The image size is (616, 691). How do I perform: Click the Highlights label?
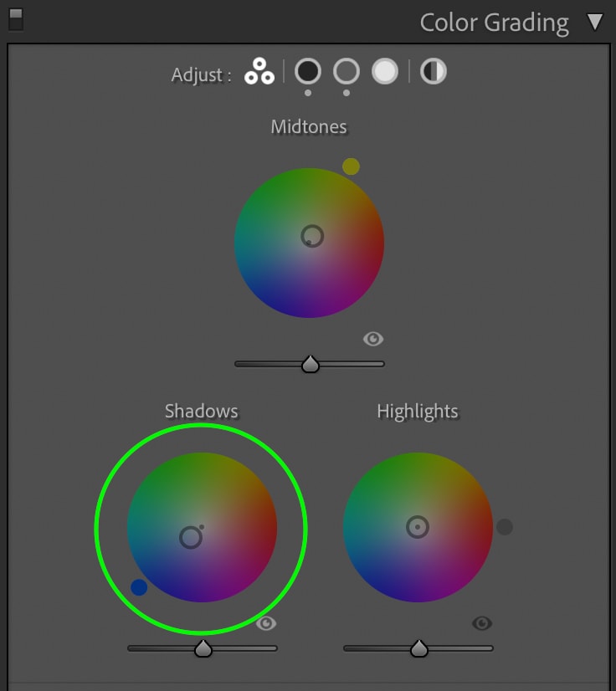(x=418, y=412)
